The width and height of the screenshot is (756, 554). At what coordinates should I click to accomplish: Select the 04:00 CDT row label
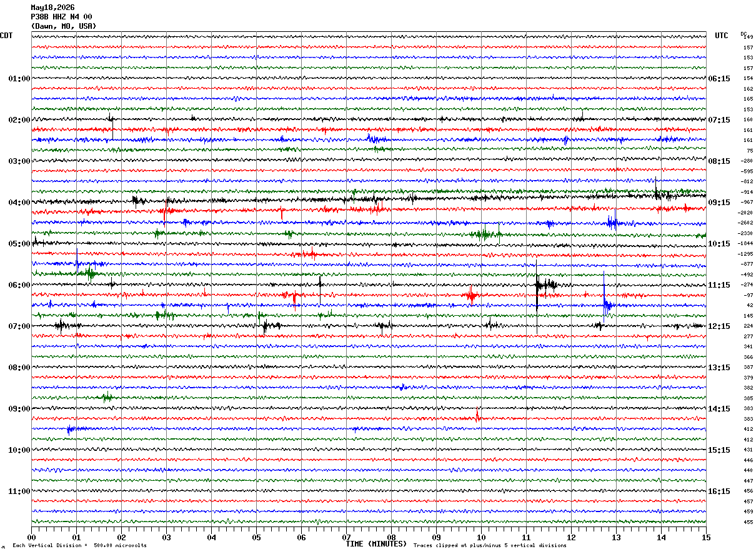tap(19, 203)
